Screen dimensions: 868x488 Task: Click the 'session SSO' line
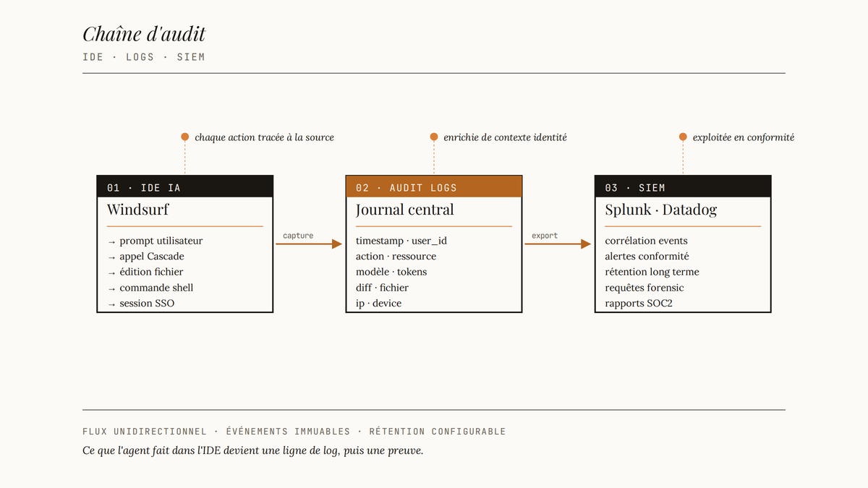pos(147,304)
